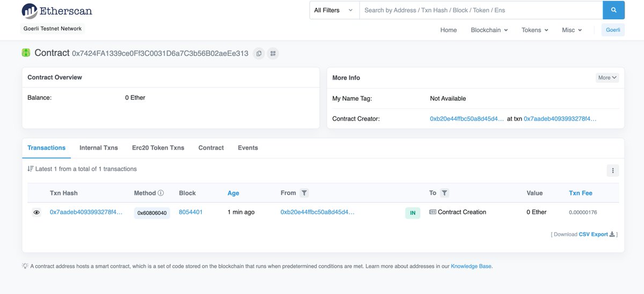Screen dimensions: 644x294
Task: Click the 0 Ether balance value
Action: 135,98
